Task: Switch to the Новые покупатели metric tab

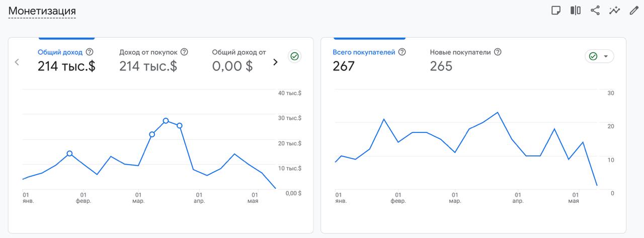Action: 465,60
